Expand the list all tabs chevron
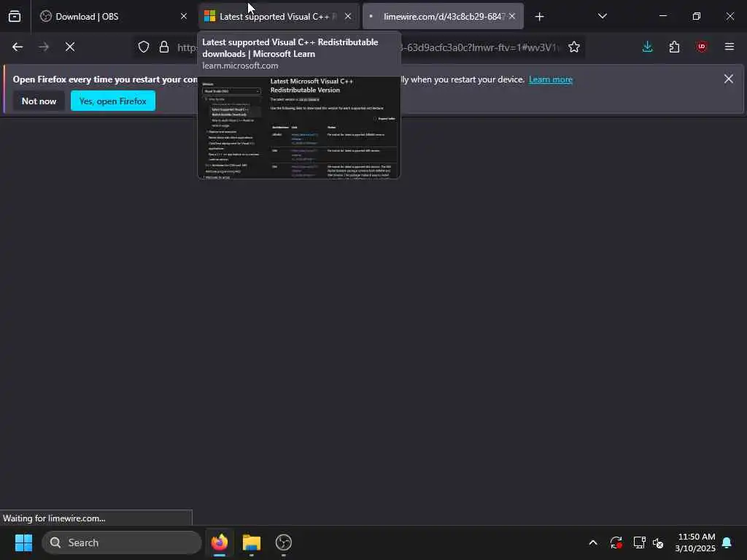 [x=603, y=16]
